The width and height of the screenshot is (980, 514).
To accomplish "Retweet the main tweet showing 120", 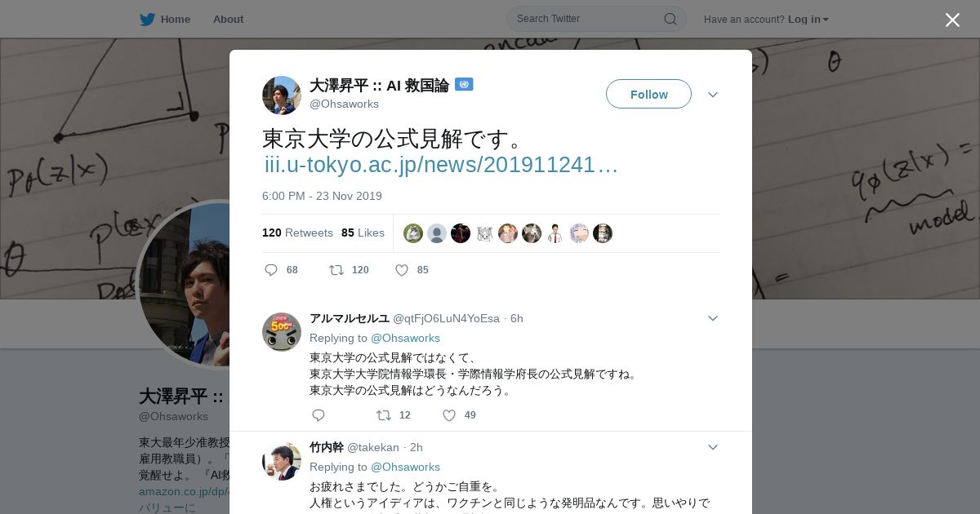I will click(x=336, y=270).
